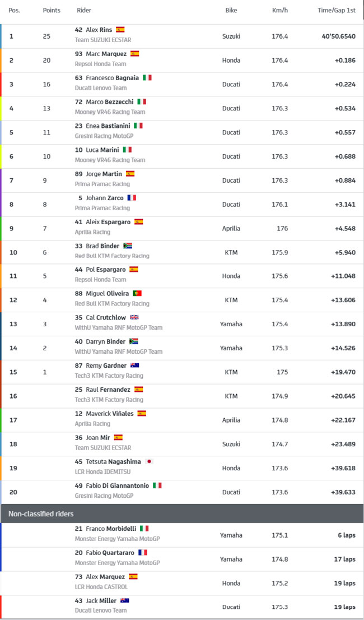
Task: Open Fabio Quartararo's rider link
Action: pyautogui.click(x=110, y=552)
